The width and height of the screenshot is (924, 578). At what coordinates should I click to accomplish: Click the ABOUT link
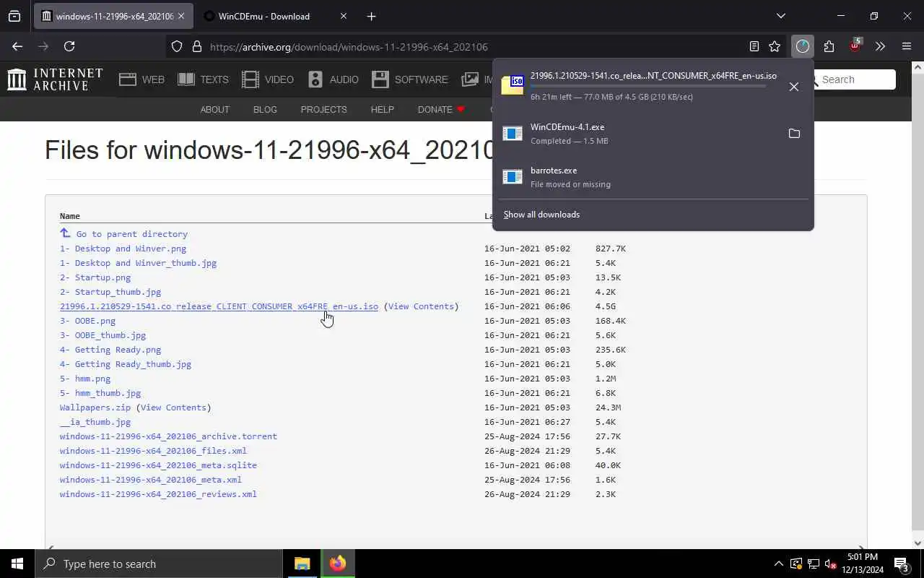click(214, 110)
